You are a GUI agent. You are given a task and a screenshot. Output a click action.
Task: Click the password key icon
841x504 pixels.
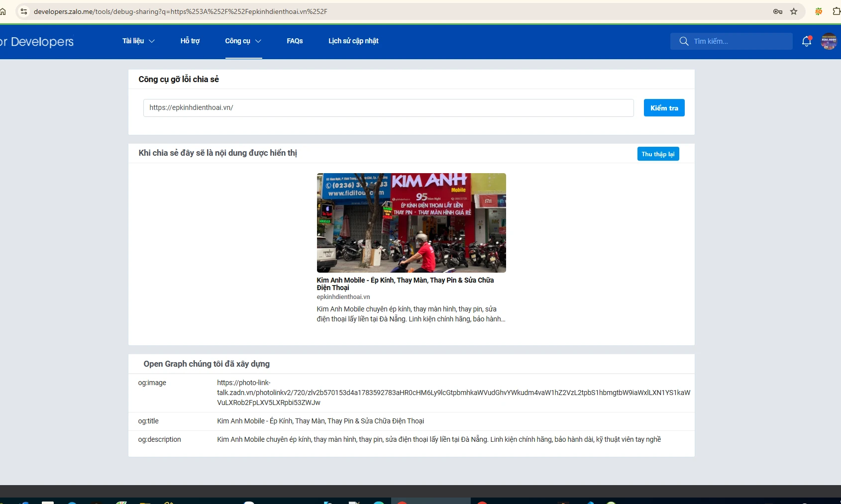point(777,11)
